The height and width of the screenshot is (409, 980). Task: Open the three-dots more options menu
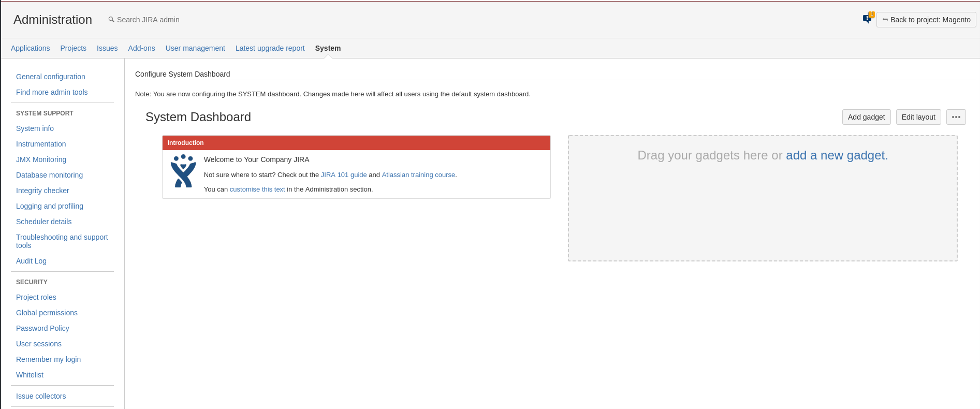point(956,117)
